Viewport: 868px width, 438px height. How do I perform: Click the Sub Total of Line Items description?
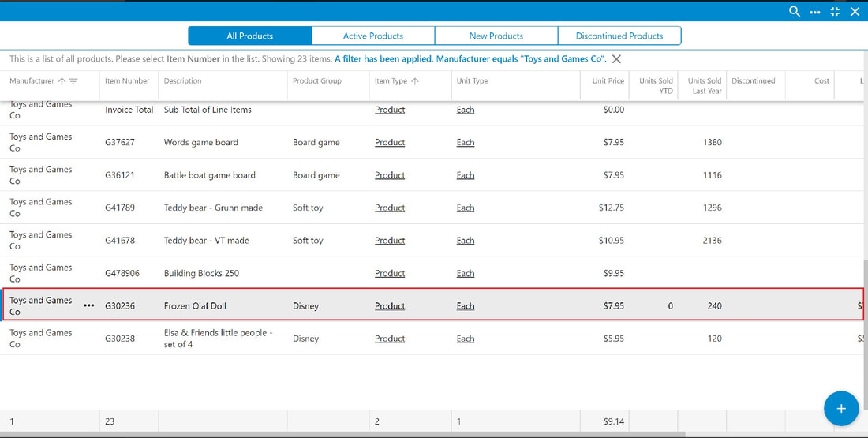pyautogui.click(x=208, y=110)
